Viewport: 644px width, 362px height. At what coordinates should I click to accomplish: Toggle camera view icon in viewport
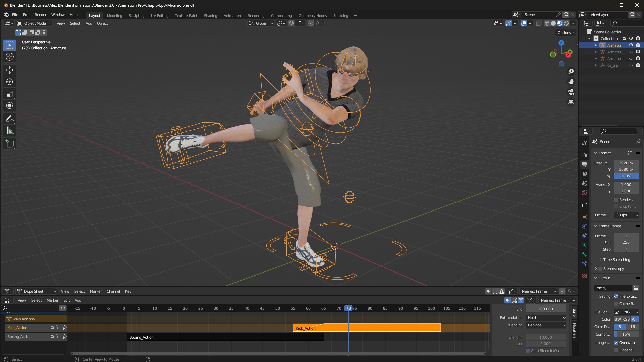[571, 92]
